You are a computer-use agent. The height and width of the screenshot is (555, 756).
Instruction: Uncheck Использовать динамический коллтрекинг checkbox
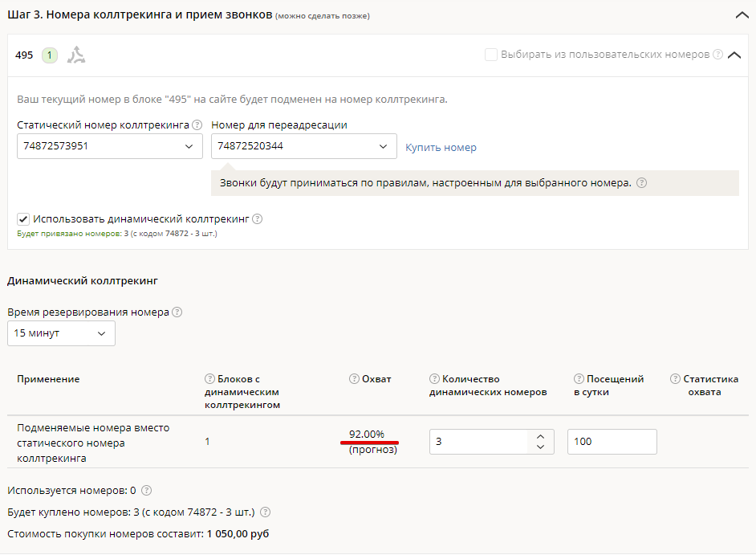[23, 218]
